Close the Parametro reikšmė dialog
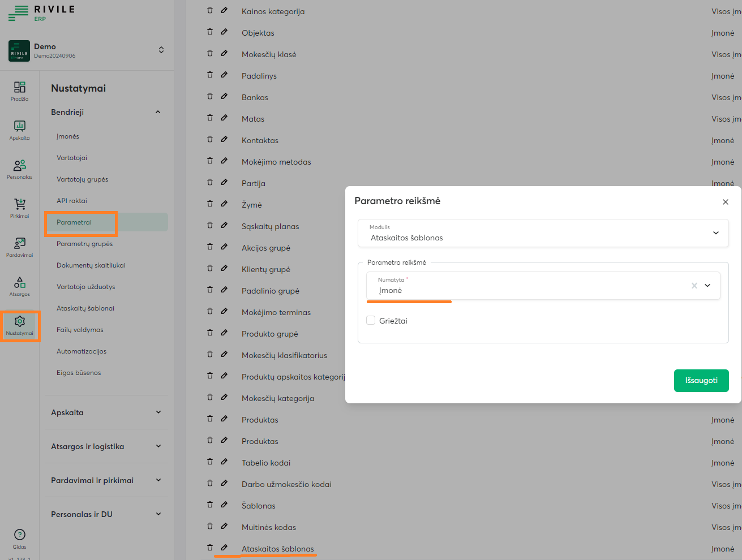The image size is (742, 560). [x=725, y=202]
